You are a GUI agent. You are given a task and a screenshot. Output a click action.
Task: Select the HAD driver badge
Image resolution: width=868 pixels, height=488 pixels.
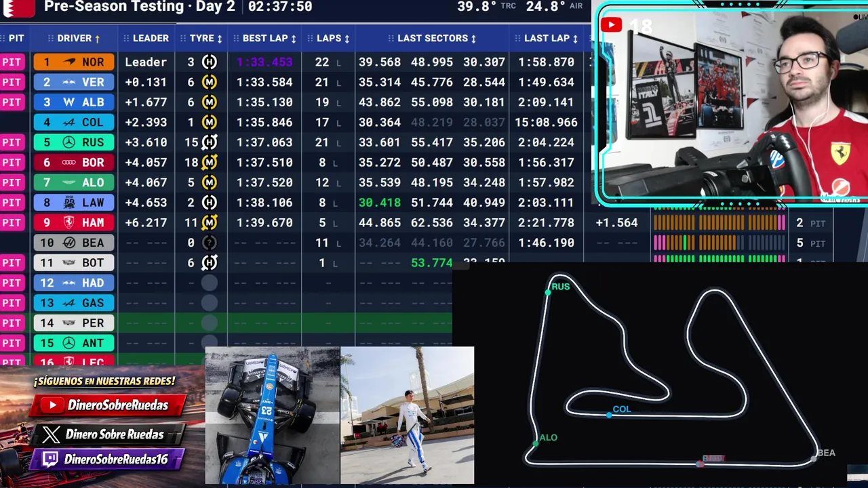(x=74, y=283)
